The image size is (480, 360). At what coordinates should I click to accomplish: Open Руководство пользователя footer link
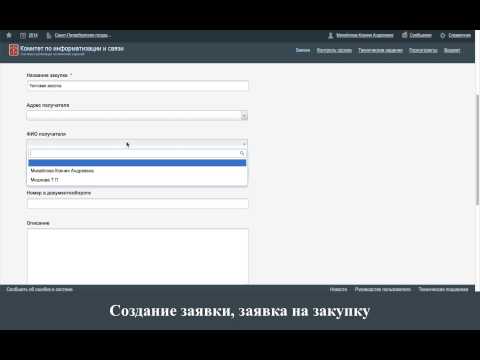[383, 289]
